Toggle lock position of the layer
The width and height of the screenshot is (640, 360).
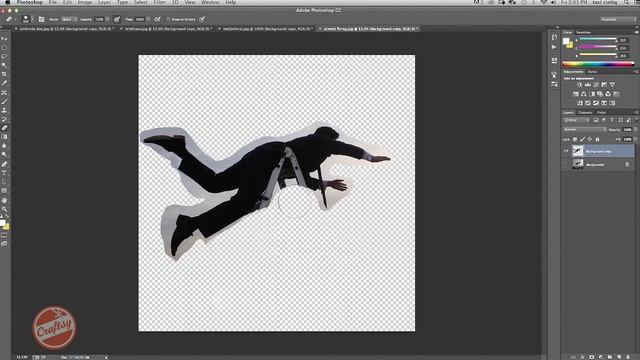pos(590,140)
